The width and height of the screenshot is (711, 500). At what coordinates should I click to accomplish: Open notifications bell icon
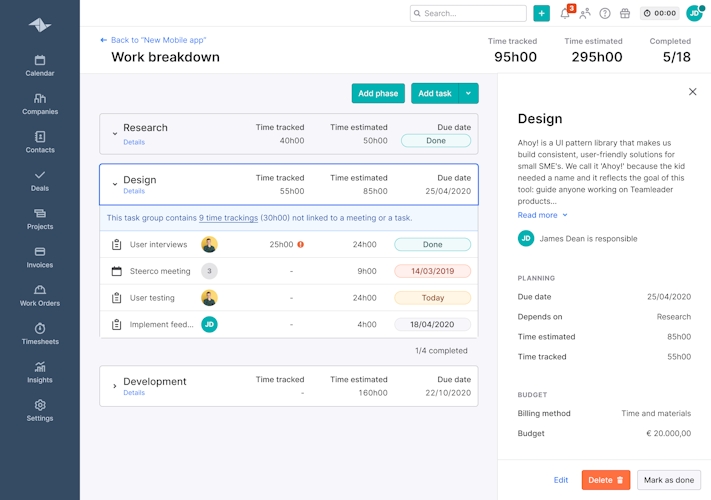(565, 14)
